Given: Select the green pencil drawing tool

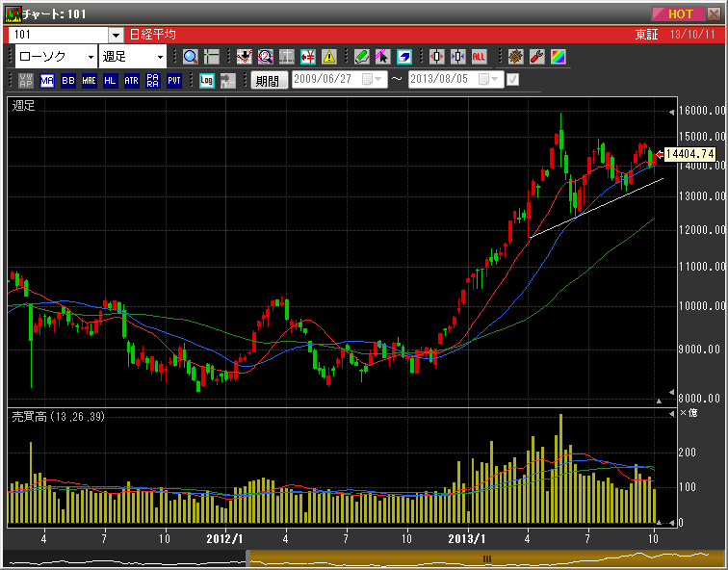Looking at the screenshot, I should 361,57.
